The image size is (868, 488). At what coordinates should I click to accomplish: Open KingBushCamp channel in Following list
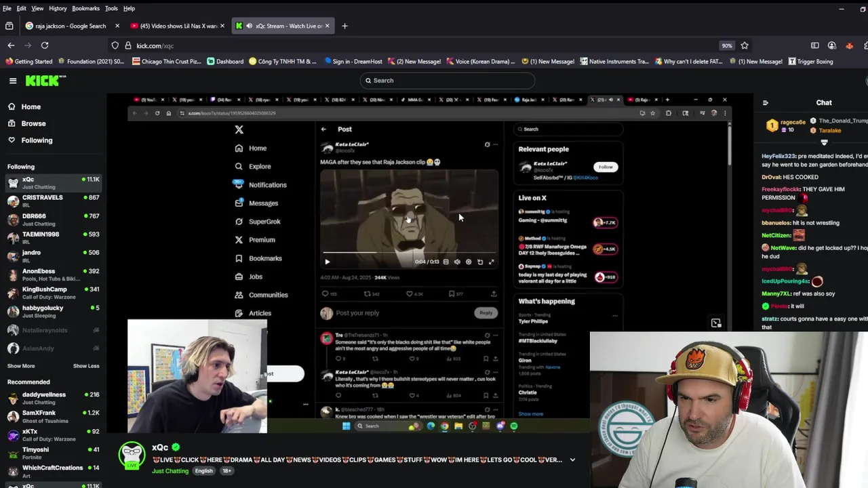click(53, 293)
